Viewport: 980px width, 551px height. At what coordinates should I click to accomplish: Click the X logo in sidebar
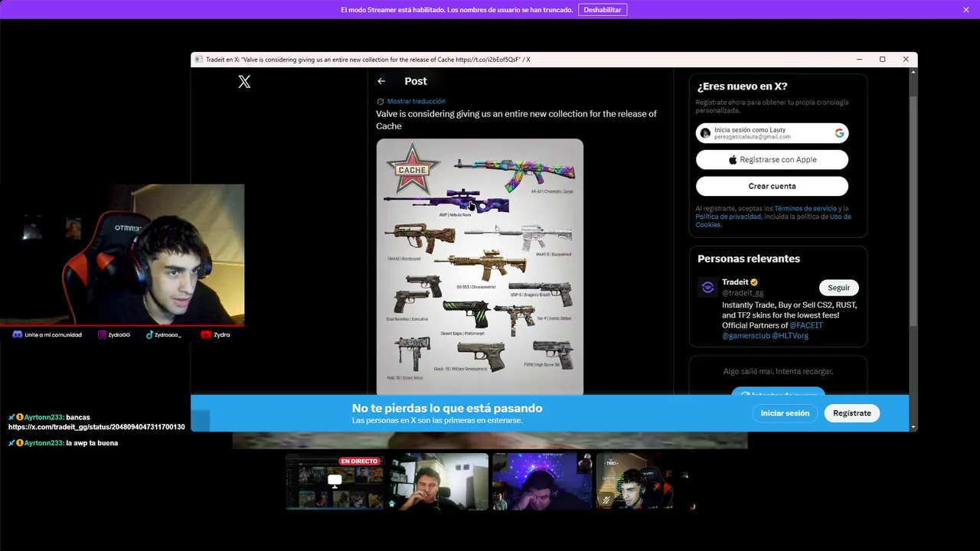coord(244,82)
